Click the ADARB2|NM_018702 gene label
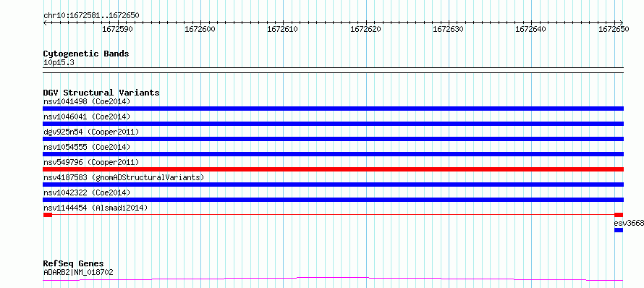 [x=78, y=272]
